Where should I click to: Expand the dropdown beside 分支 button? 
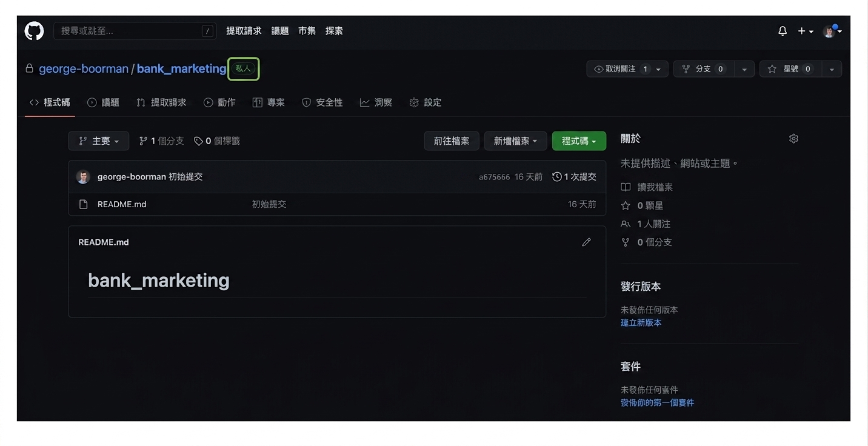coord(744,69)
